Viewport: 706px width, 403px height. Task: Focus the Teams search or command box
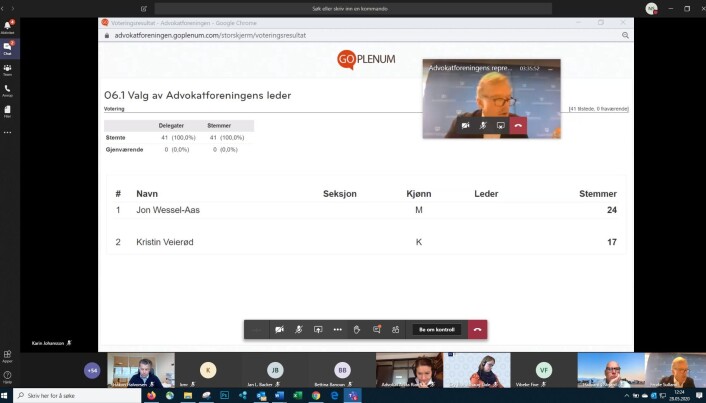353,9
